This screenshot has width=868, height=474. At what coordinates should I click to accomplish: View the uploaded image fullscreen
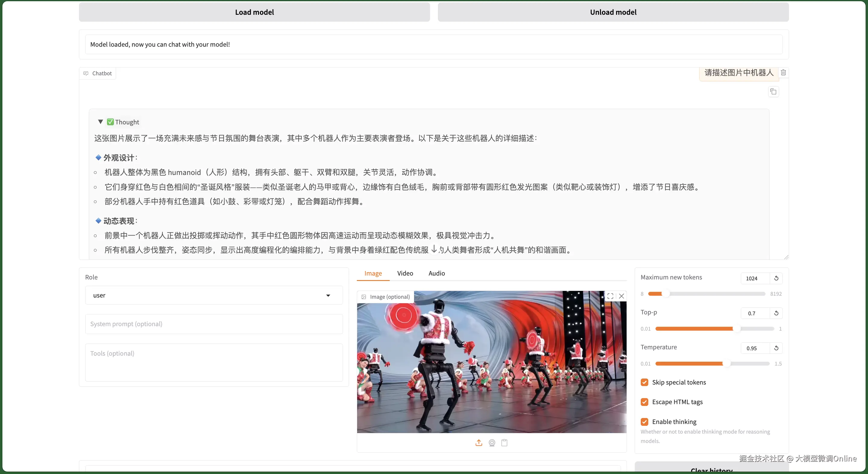tap(610, 296)
